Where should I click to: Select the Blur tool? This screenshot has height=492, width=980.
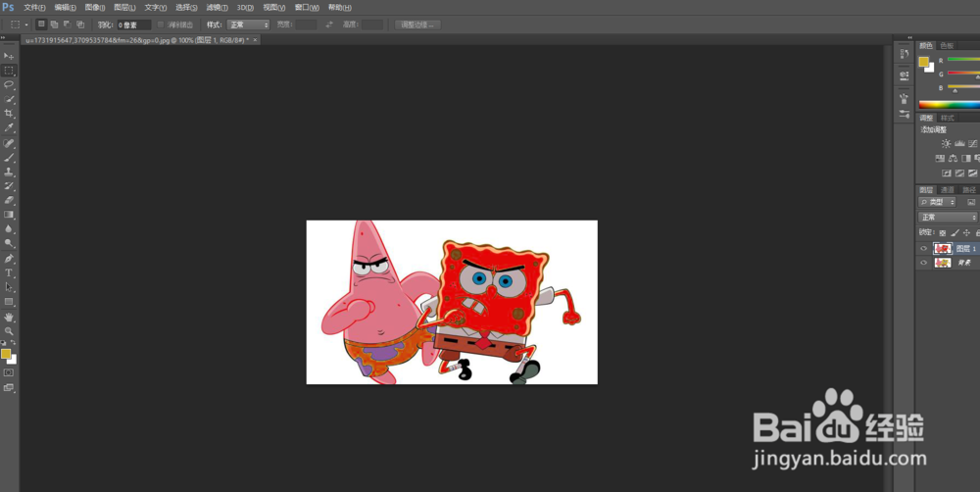pos(9,229)
